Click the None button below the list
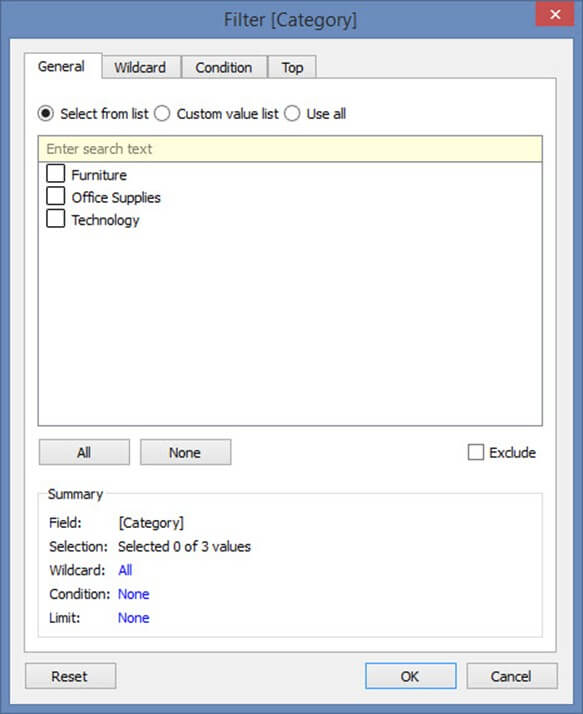583x714 pixels. click(185, 452)
